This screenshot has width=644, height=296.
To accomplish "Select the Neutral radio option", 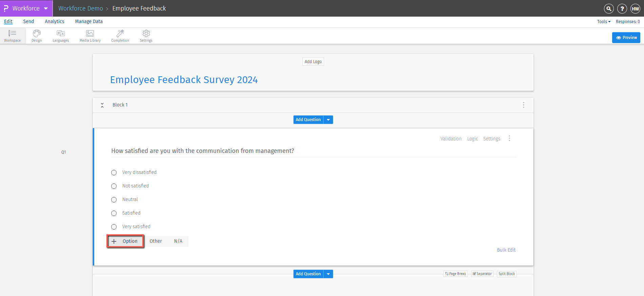I will pos(114,200).
